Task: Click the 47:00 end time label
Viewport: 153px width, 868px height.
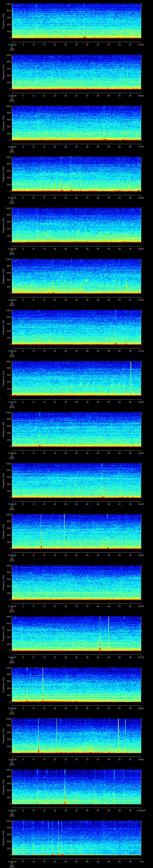Action: tap(141, 147)
